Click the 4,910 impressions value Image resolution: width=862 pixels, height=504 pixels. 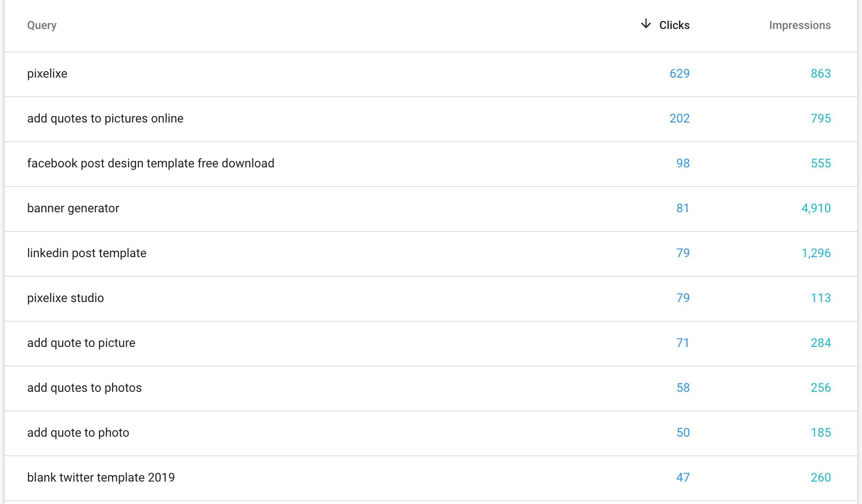pos(816,208)
